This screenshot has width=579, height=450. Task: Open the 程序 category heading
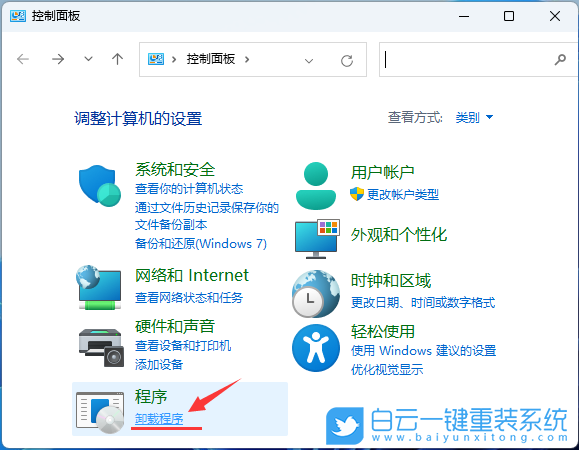[151, 396]
